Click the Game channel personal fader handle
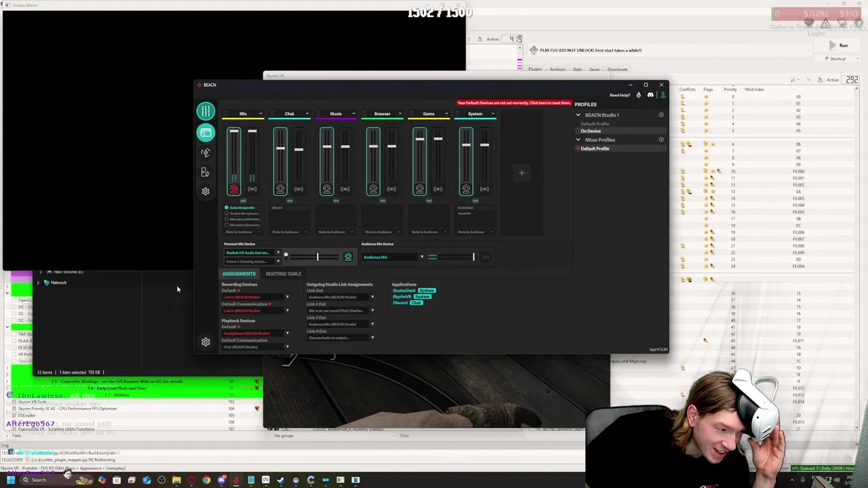The width and height of the screenshot is (868, 488). pyautogui.click(x=420, y=140)
